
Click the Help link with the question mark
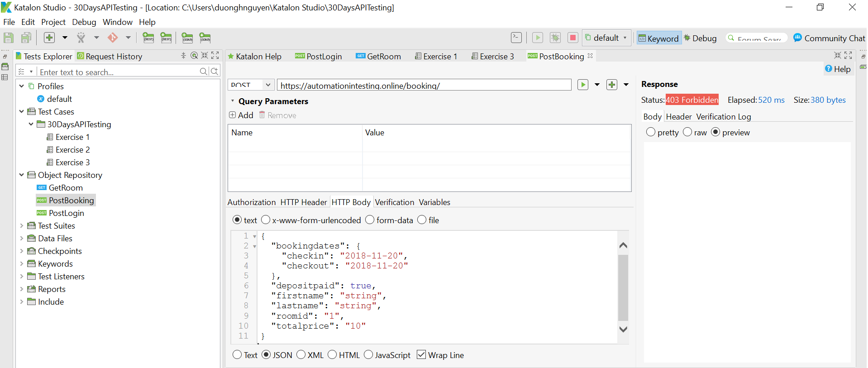tap(838, 69)
